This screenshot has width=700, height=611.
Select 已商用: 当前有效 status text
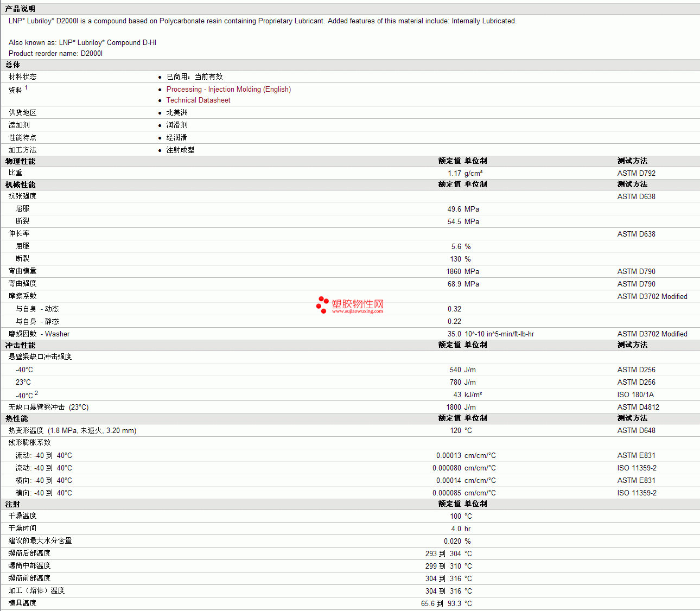(x=194, y=77)
